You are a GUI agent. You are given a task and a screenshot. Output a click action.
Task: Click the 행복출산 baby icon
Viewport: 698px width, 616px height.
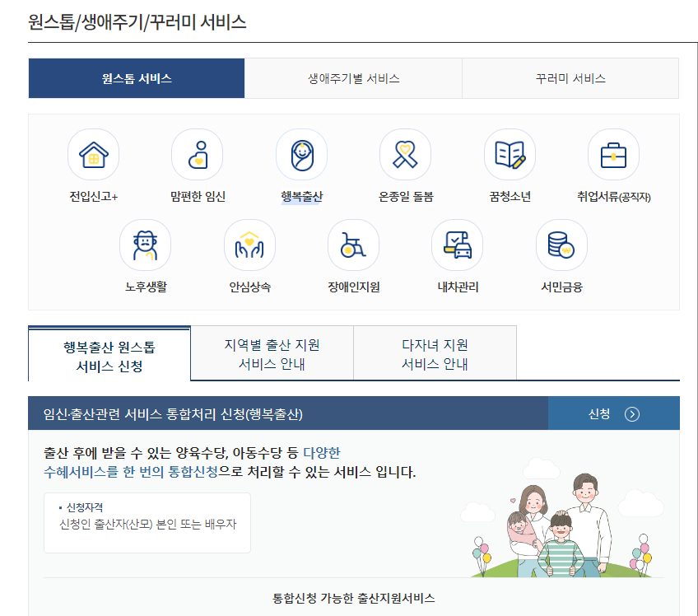coord(300,154)
